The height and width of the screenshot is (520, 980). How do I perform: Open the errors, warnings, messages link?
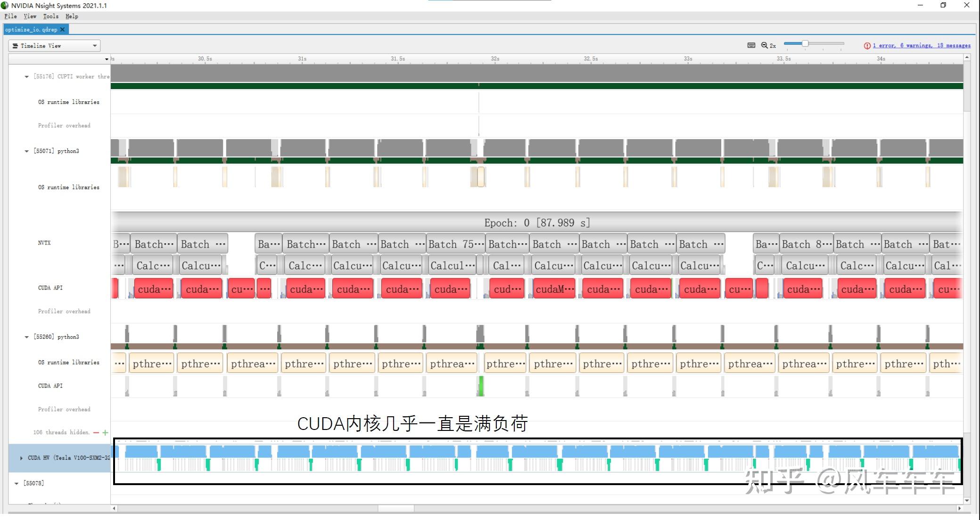click(921, 46)
